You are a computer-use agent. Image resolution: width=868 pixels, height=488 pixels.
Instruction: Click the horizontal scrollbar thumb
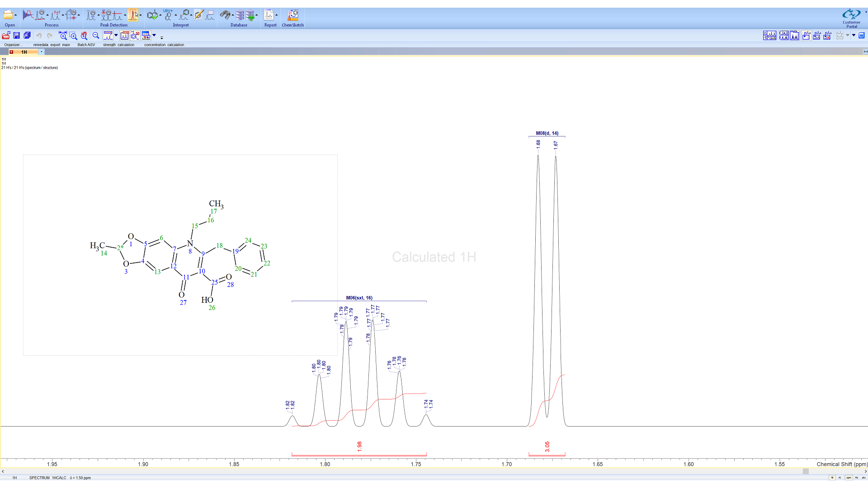[x=806, y=471]
